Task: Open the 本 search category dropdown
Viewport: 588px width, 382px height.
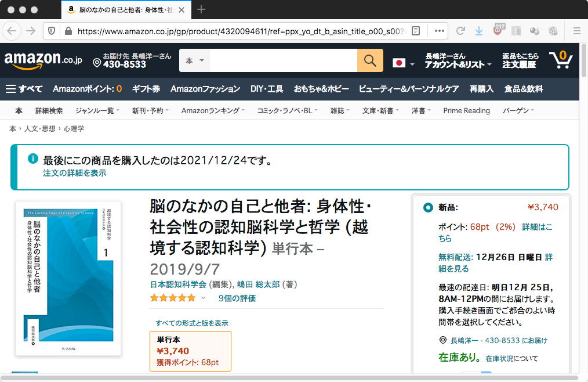Action: click(x=195, y=60)
